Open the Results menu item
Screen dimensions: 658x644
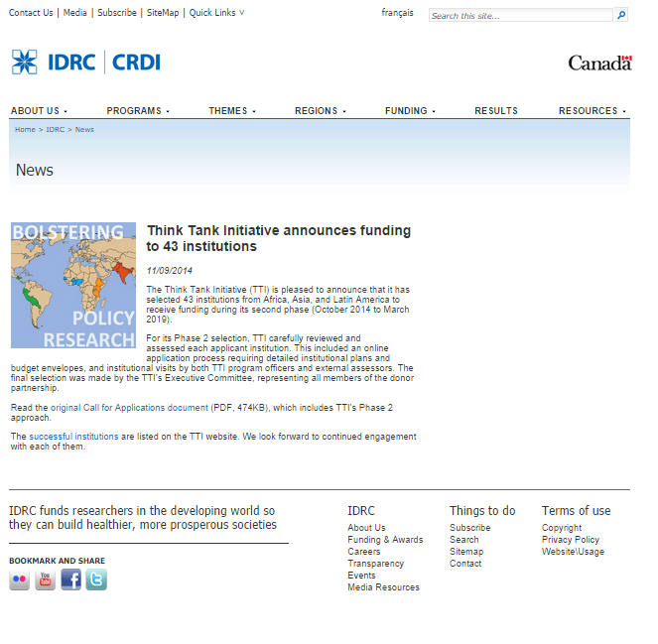point(496,111)
